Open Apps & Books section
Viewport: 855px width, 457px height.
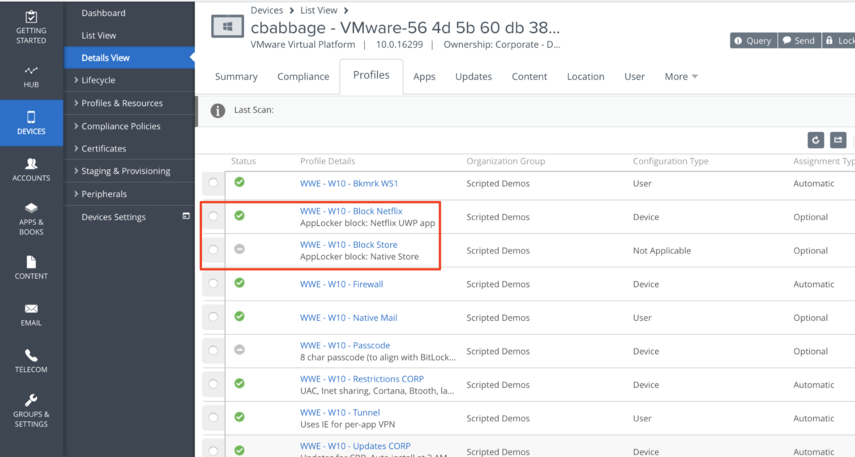tap(31, 211)
